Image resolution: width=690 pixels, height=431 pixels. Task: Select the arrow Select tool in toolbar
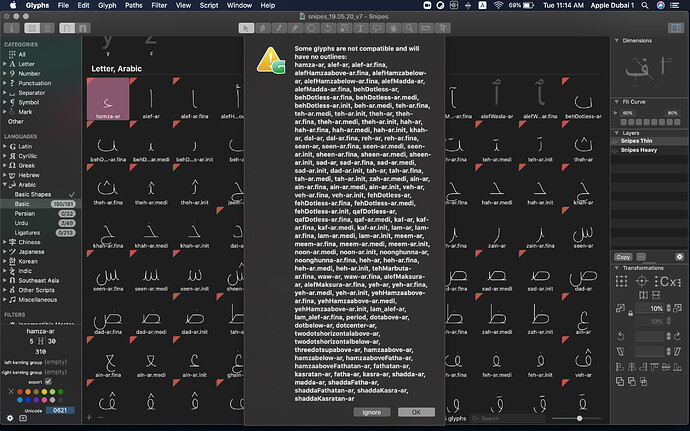point(246,28)
